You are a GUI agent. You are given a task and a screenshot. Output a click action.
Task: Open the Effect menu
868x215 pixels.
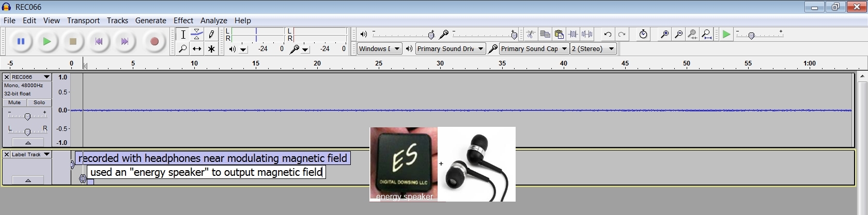(183, 21)
